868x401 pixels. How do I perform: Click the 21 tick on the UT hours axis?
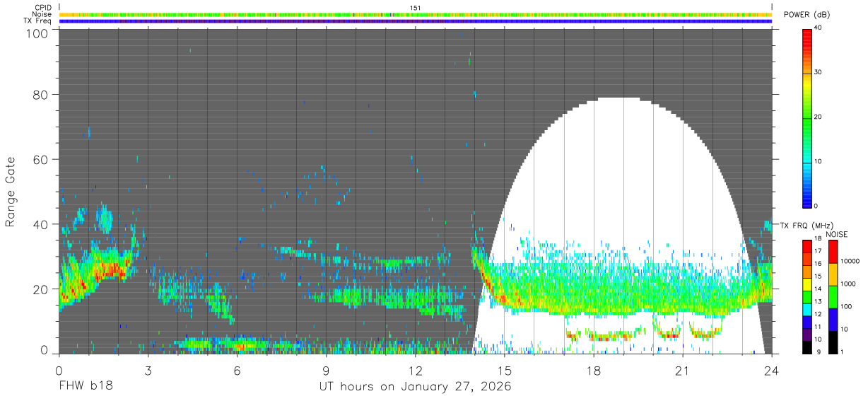tap(683, 369)
